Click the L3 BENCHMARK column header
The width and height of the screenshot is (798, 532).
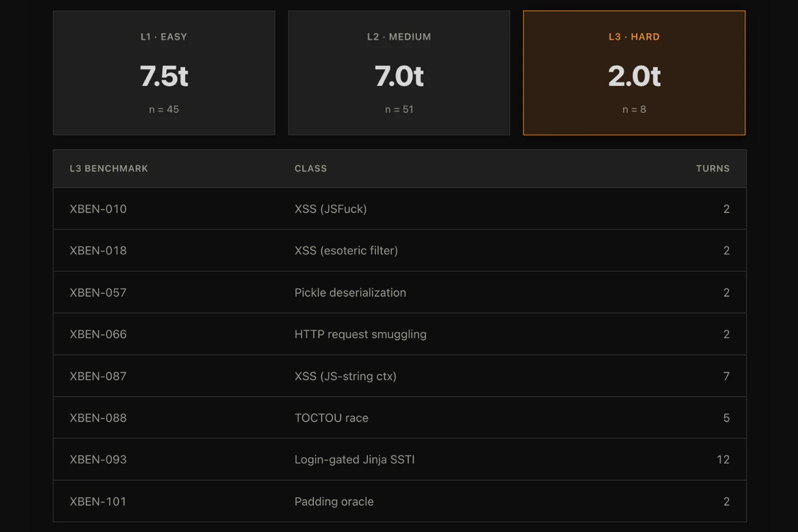pos(109,169)
